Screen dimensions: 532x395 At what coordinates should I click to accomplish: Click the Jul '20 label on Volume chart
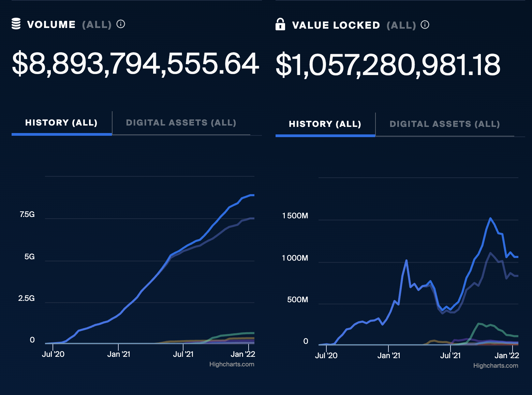(53, 354)
